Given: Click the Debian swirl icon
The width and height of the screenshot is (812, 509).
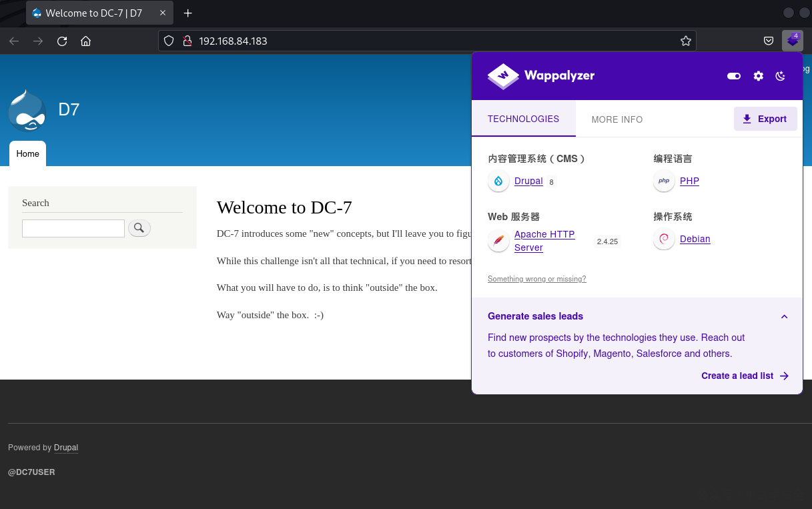Looking at the screenshot, I should point(664,239).
